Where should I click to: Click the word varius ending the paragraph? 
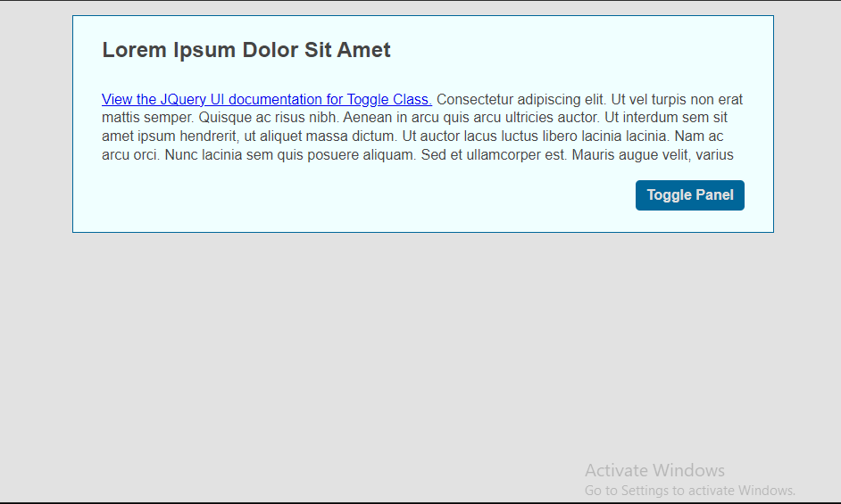tap(714, 155)
